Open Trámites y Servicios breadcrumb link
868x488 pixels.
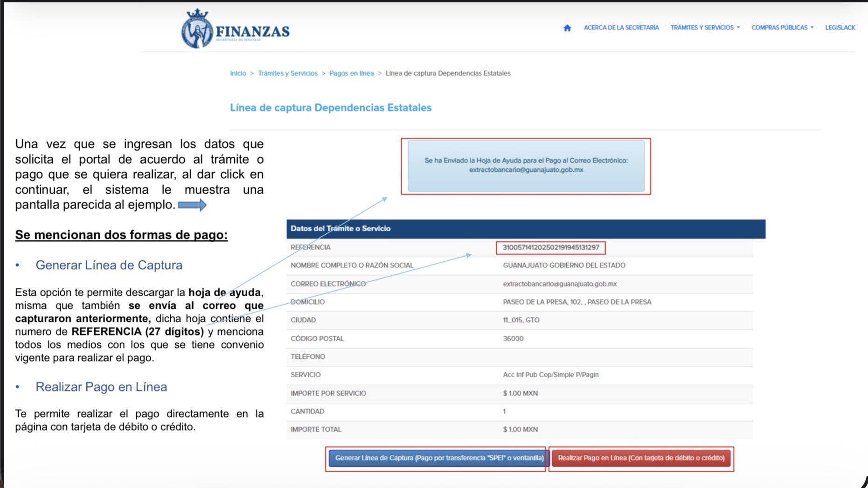[x=288, y=73]
